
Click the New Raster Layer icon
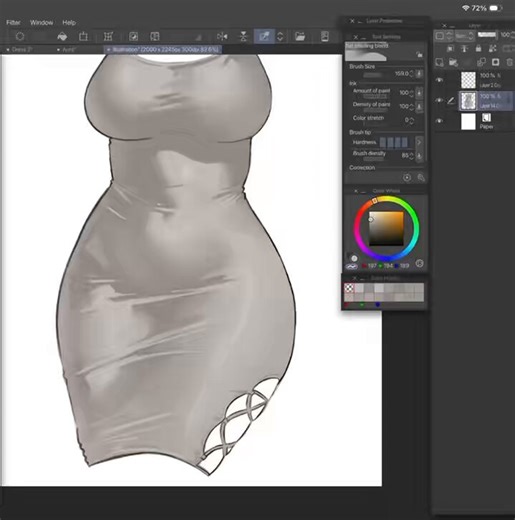440,62
